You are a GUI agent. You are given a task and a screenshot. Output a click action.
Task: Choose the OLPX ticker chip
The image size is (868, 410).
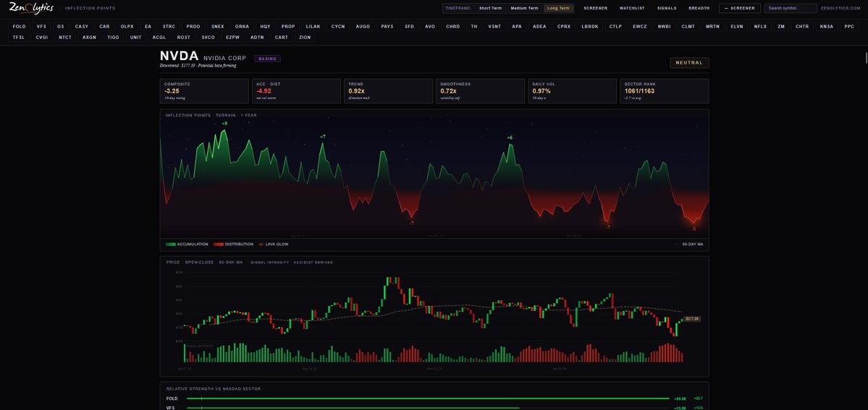[x=127, y=27]
